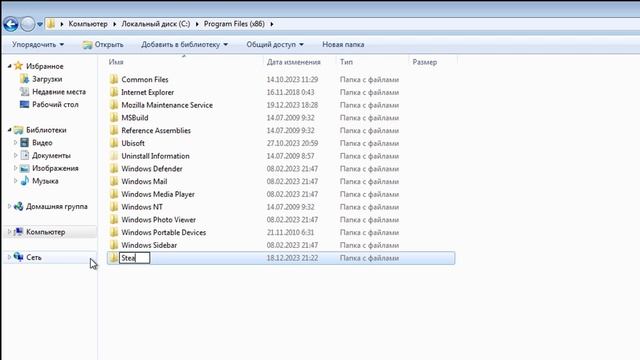640x360 pixels.
Task: Select Mozilla Maintenance Service folder icon
Action: (114, 104)
